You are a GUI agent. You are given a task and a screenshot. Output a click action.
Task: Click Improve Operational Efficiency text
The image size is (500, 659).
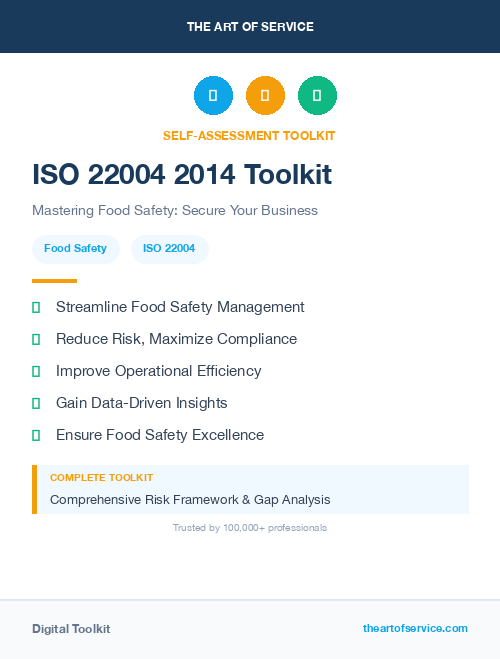tap(158, 371)
